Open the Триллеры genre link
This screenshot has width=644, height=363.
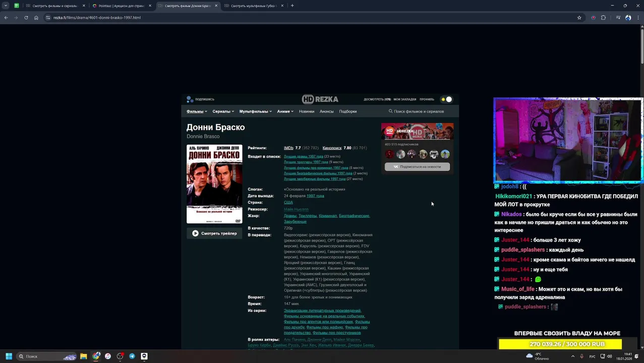tap(308, 216)
